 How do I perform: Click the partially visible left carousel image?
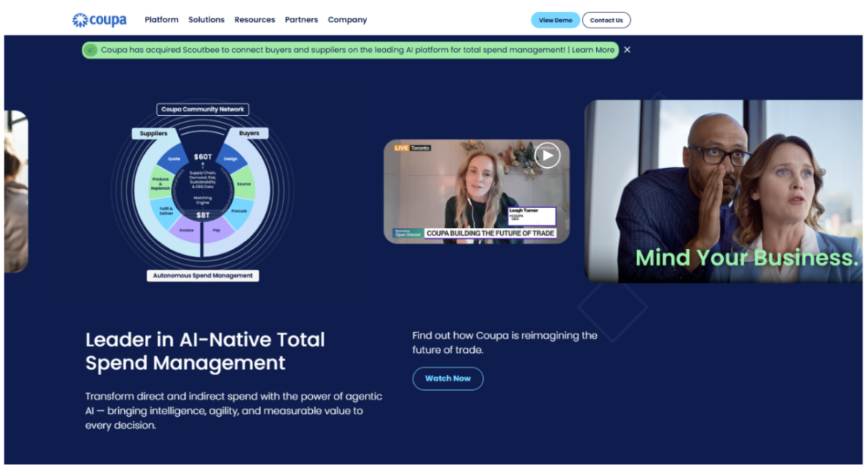[x=16, y=192]
